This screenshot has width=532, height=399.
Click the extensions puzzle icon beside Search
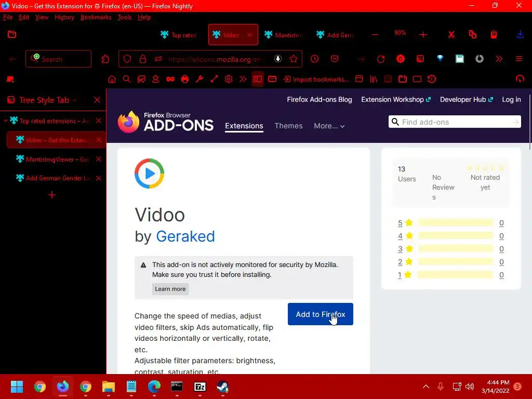[x=105, y=59]
